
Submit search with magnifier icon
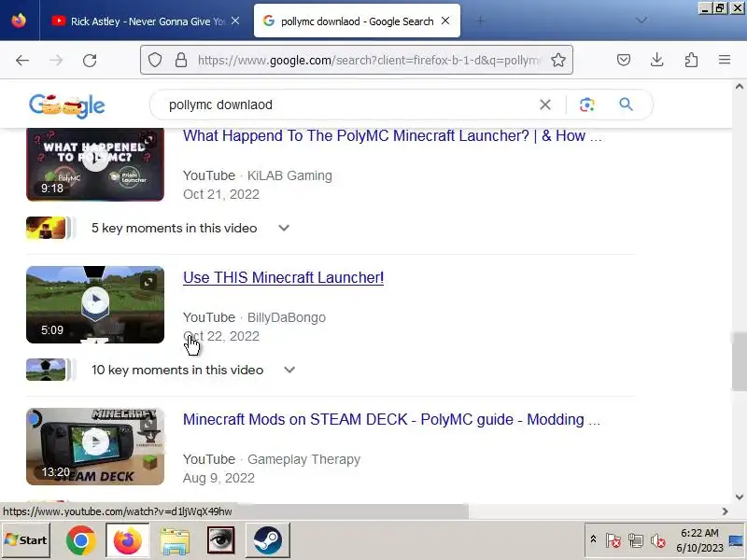click(x=626, y=105)
